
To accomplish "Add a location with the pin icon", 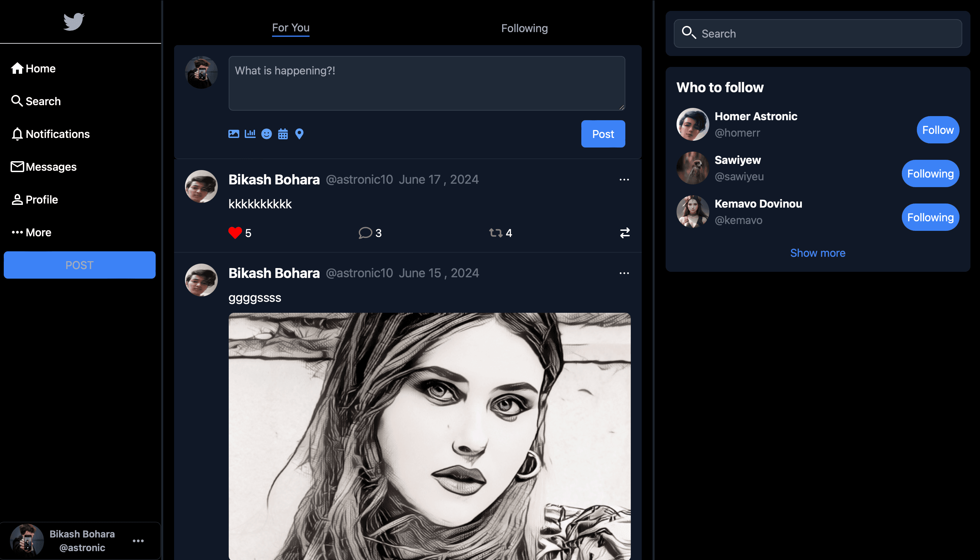I will coord(299,134).
